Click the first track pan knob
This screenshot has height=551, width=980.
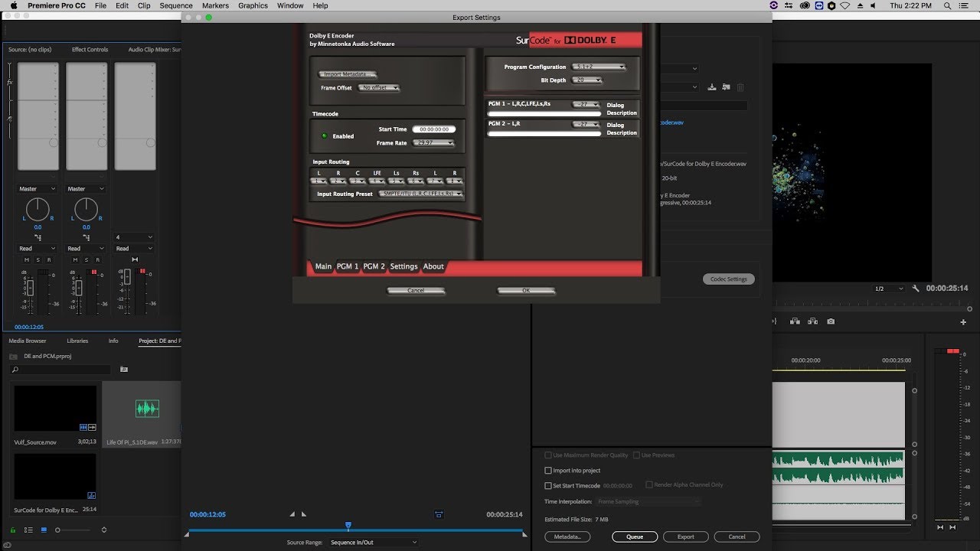38,209
